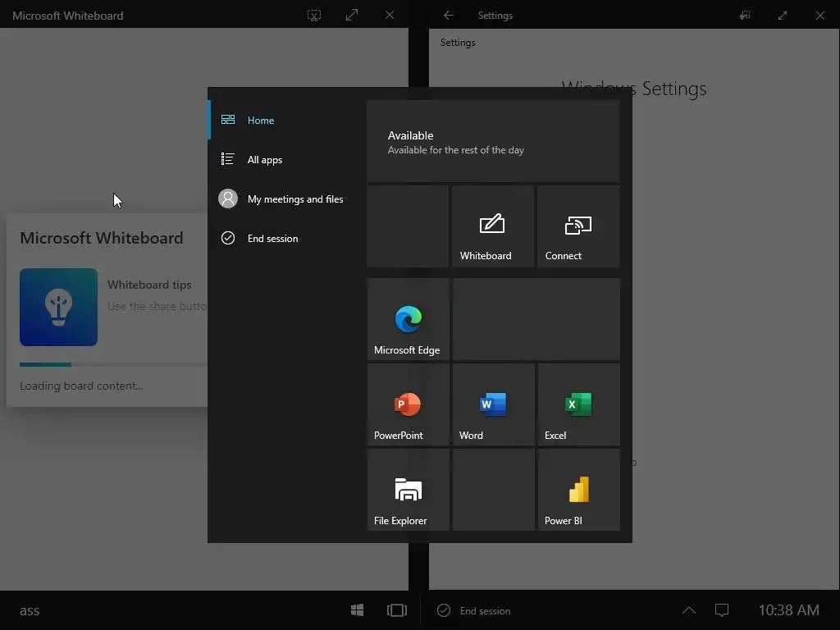The width and height of the screenshot is (840, 630).
Task: Click snap icon in Whiteboard title bar
Action: 314,16
